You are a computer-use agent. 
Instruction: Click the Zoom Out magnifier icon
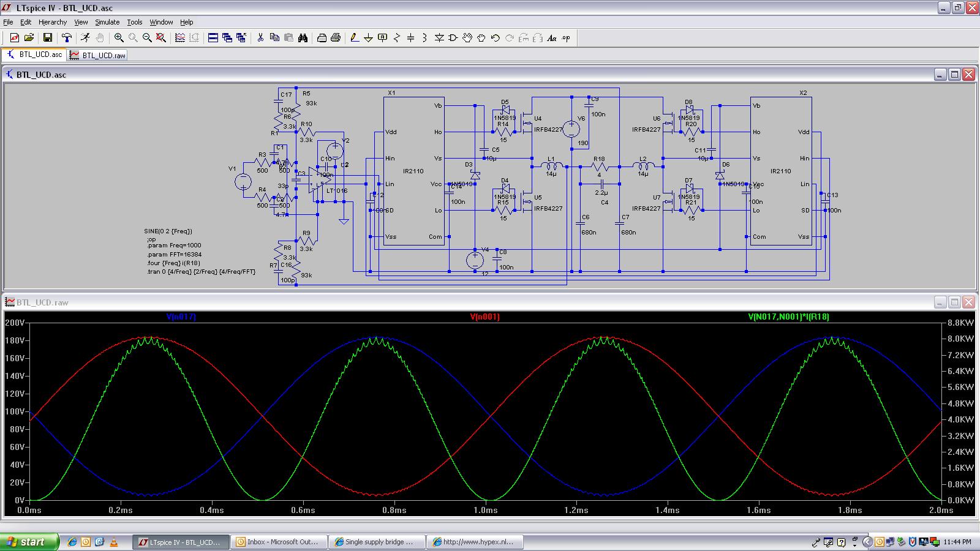point(147,38)
